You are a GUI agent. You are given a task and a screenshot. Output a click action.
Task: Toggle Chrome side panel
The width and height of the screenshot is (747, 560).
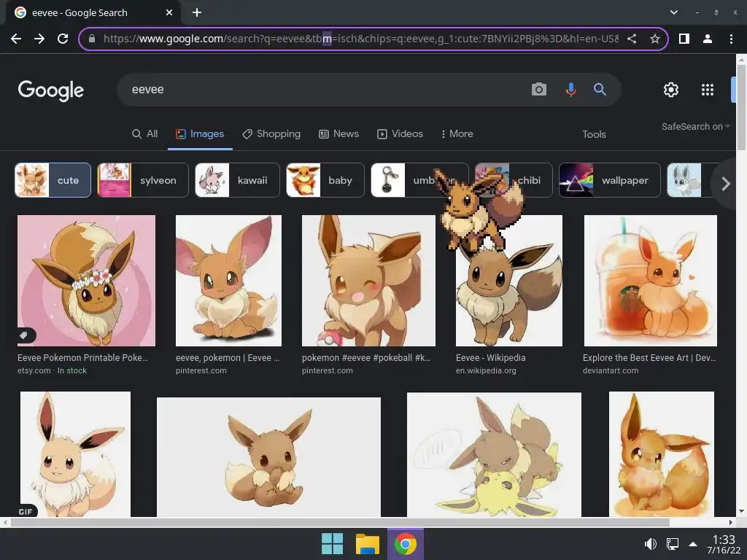tap(684, 39)
